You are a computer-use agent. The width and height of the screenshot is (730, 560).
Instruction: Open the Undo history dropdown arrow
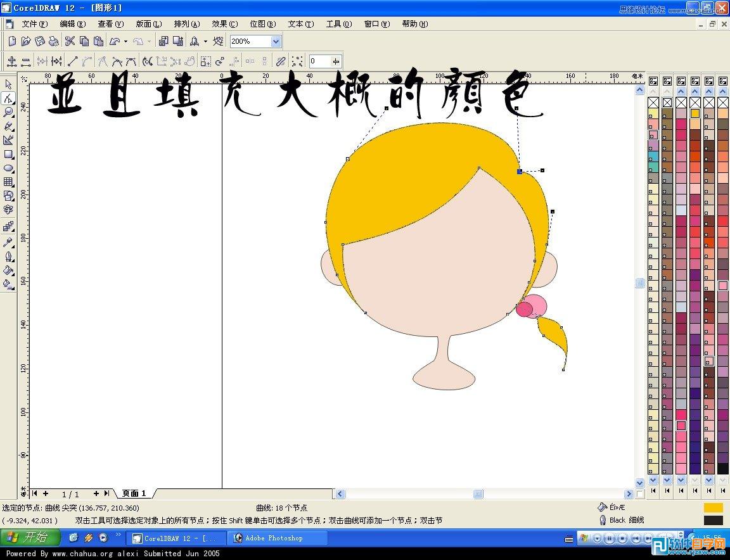tap(125, 41)
